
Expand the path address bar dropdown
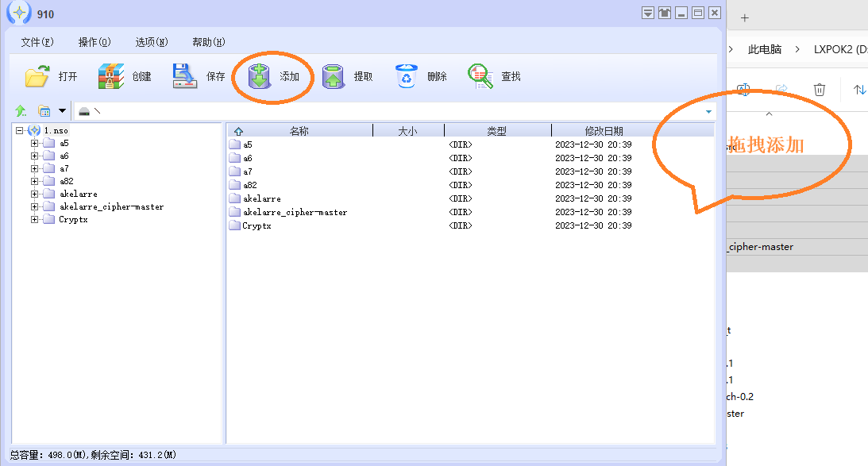(708, 112)
